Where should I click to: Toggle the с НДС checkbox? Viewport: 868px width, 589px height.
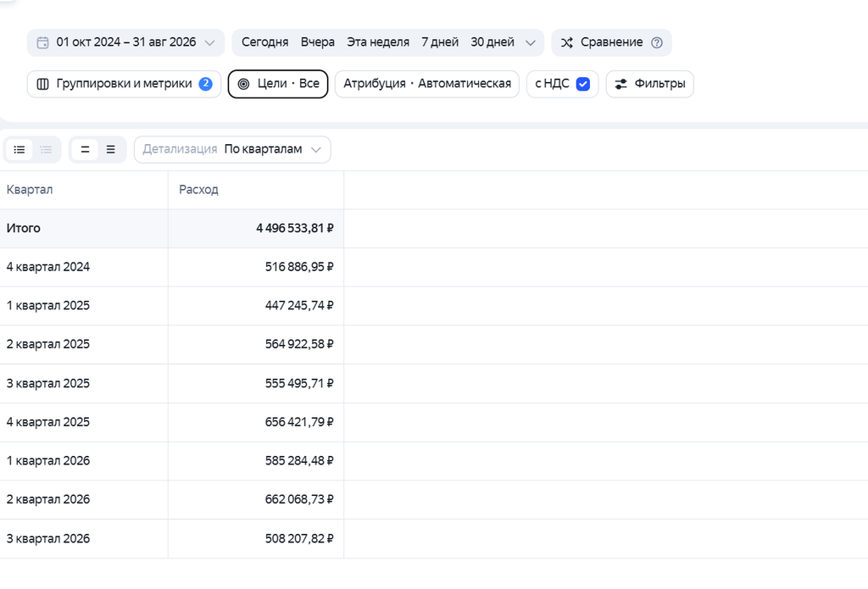583,84
